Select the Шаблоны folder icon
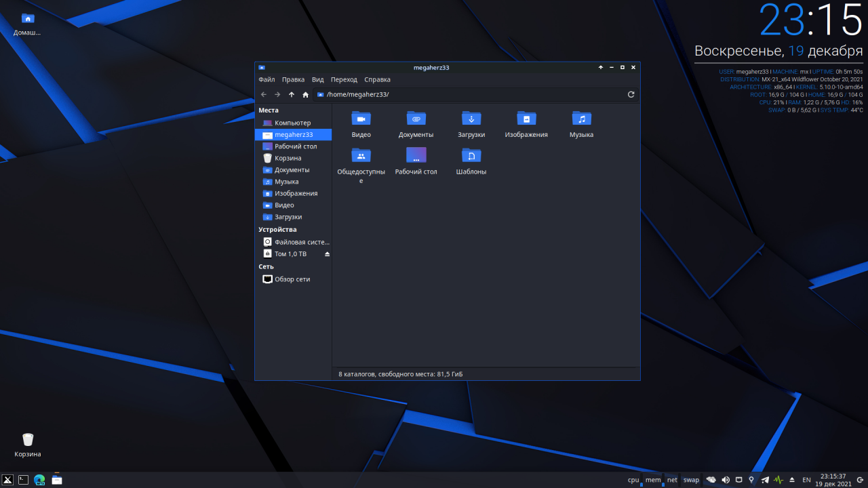The image size is (868, 488). click(x=471, y=155)
